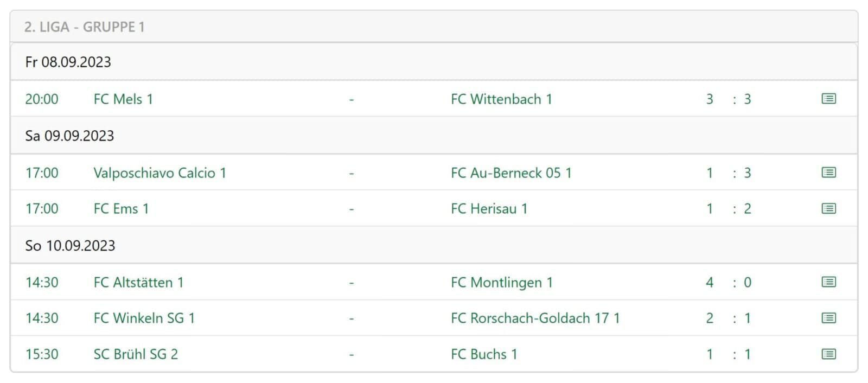Select FC Herisau 1 team link
The width and height of the screenshot is (868, 383).
click(x=489, y=209)
